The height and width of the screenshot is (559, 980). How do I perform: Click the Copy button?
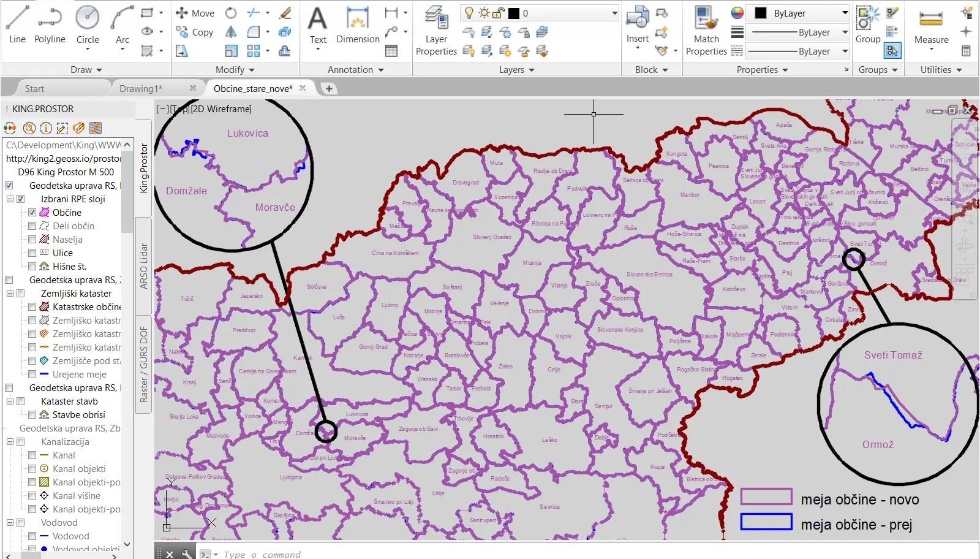pos(195,32)
